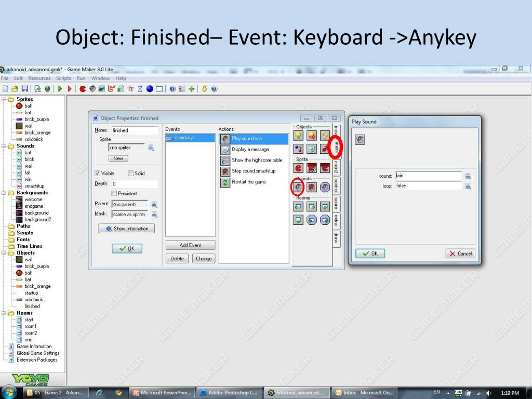Click the Change event button
The image size is (532, 399).
[204, 259]
